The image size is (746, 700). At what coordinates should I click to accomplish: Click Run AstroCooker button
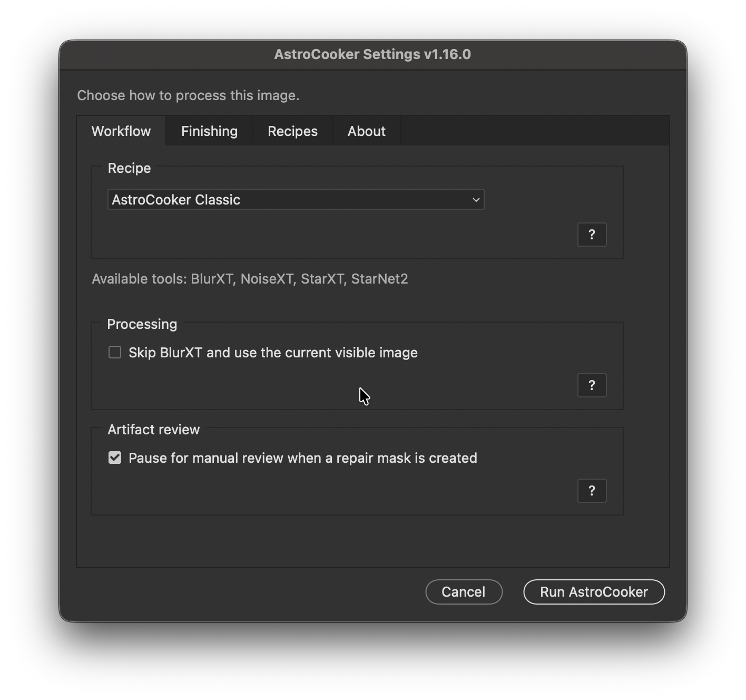point(594,592)
